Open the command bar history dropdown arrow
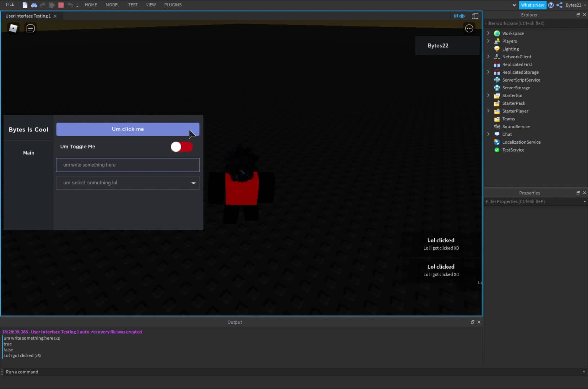 click(x=584, y=372)
